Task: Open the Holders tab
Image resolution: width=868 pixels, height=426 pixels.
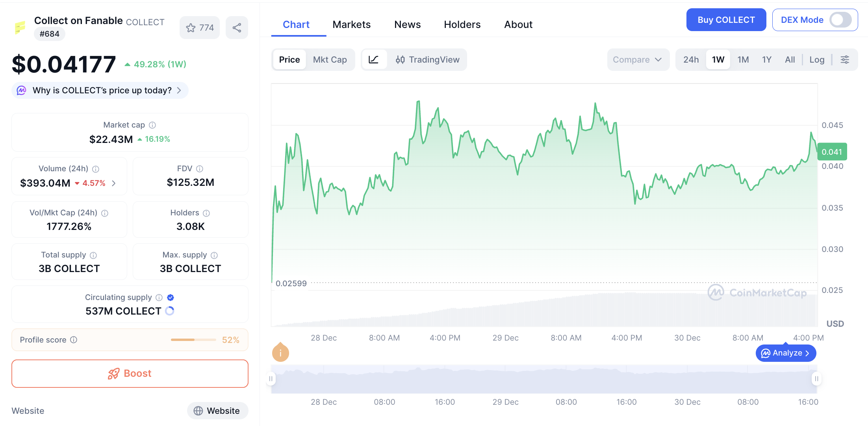Action: (x=462, y=24)
